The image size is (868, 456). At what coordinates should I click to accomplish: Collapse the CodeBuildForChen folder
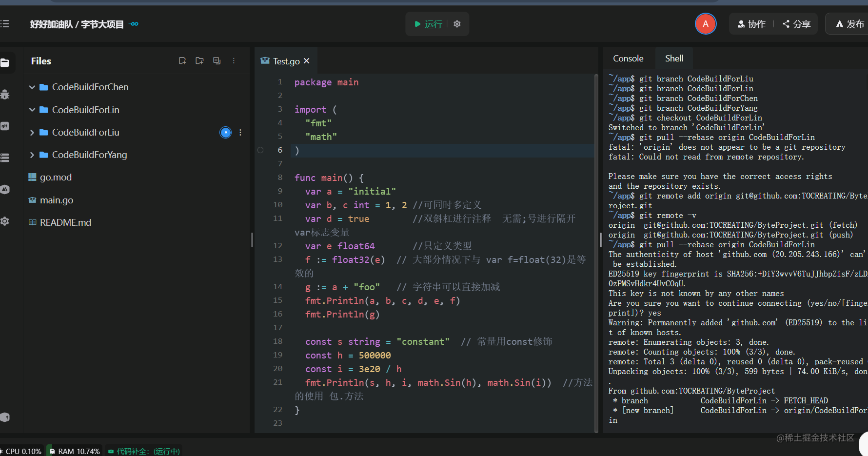point(32,87)
